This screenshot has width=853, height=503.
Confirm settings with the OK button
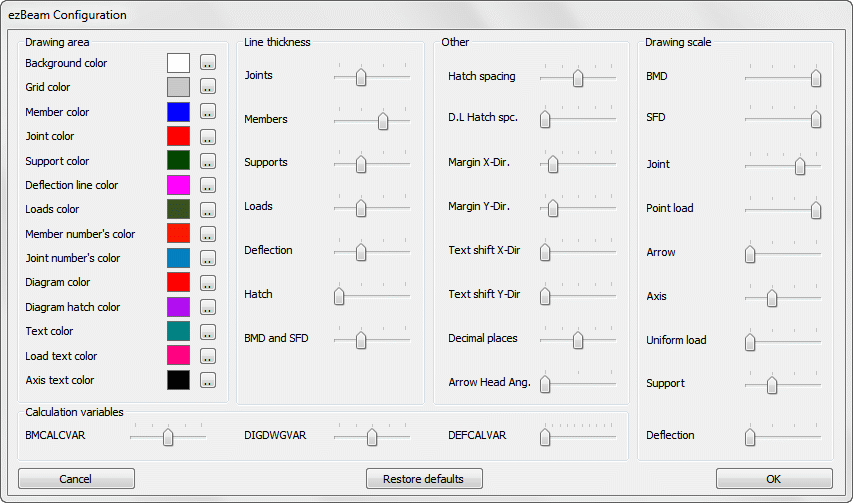(x=774, y=479)
